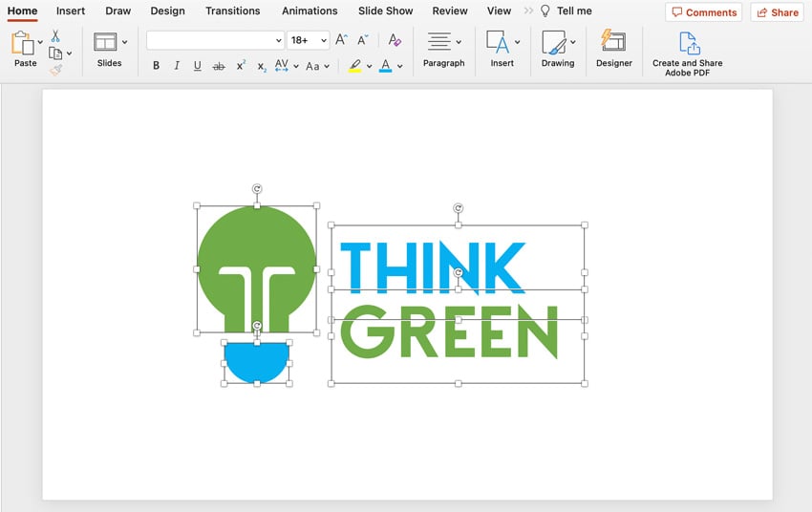Open the Comments pane
Screen dimensions: 812x512
coord(704,12)
